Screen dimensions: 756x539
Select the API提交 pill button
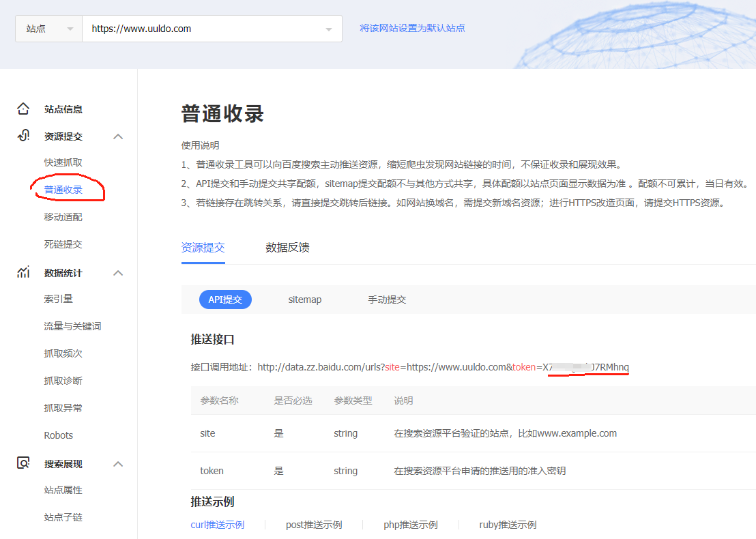225,300
